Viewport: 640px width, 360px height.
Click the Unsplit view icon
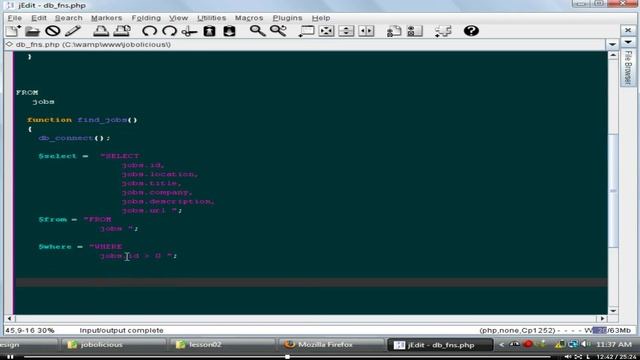coord(327,31)
